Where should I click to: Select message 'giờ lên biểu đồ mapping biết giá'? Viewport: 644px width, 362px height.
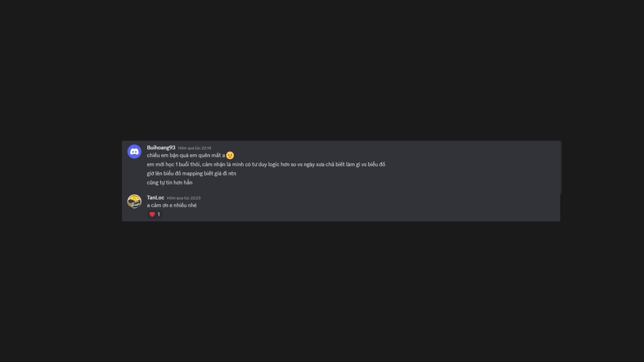click(x=192, y=174)
